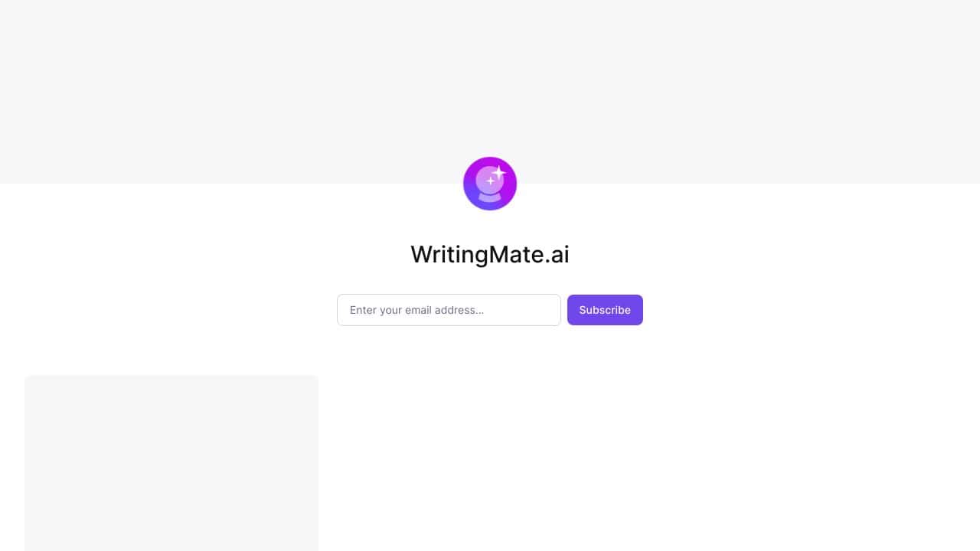Click the WritingMate purple crystal ball logo

[x=490, y=184]
